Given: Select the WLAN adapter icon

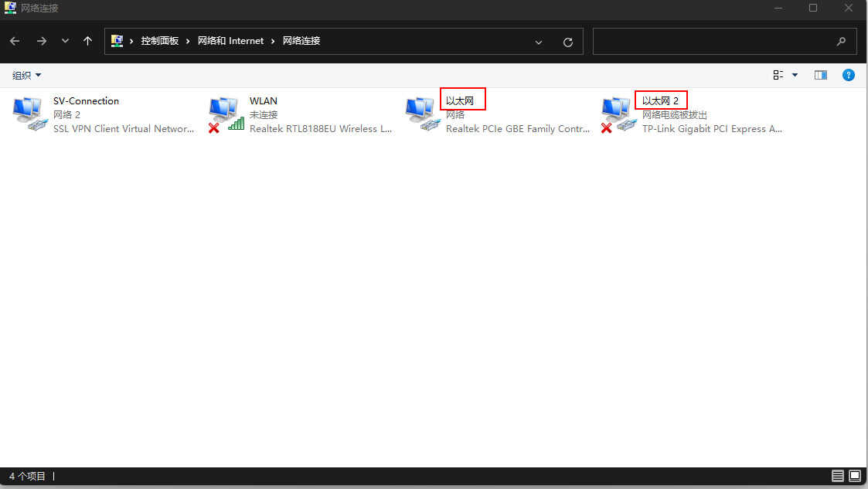Looking at the screenshot, I should click(226, 114).
